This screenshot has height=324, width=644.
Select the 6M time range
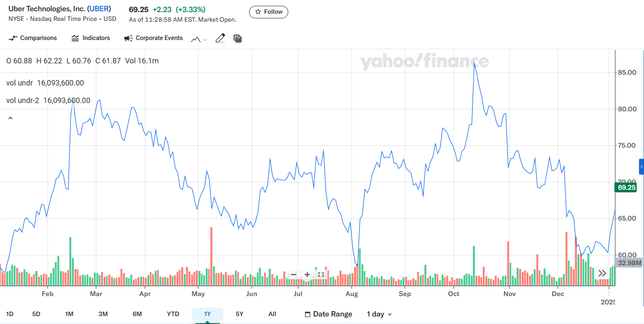pyautogui.click(x=137, y=314)
